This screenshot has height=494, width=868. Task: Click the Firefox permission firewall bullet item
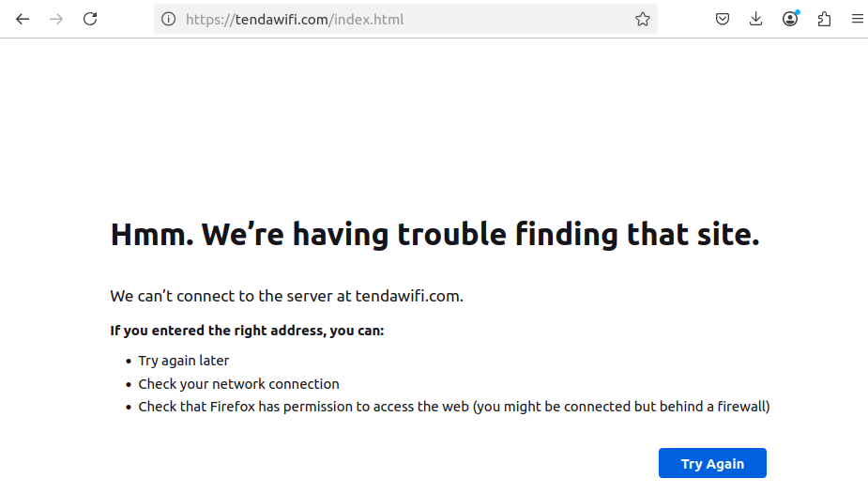pyautogui.click(x=453, y=407)
